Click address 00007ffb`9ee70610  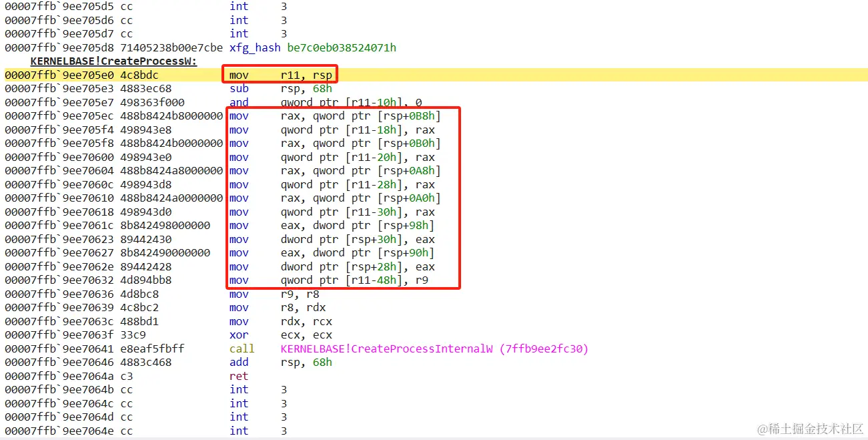[59, 198]
